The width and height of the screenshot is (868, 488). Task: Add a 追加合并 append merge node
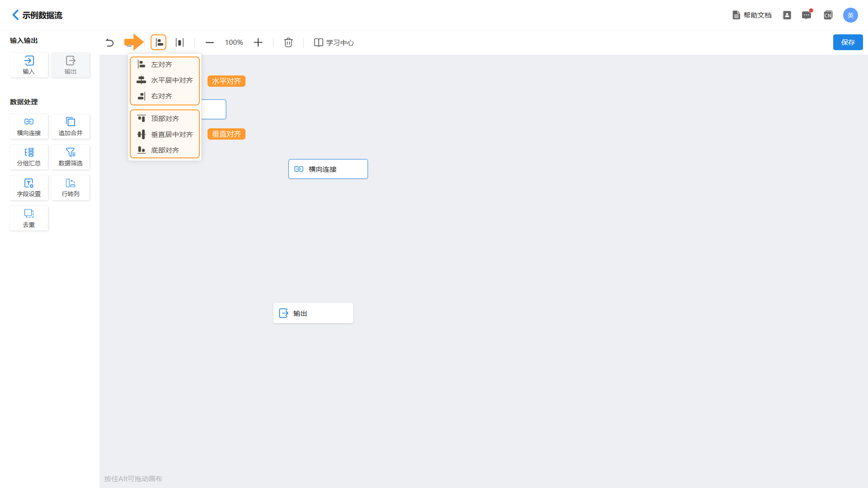pyautogui.click(x=71, y=127)
